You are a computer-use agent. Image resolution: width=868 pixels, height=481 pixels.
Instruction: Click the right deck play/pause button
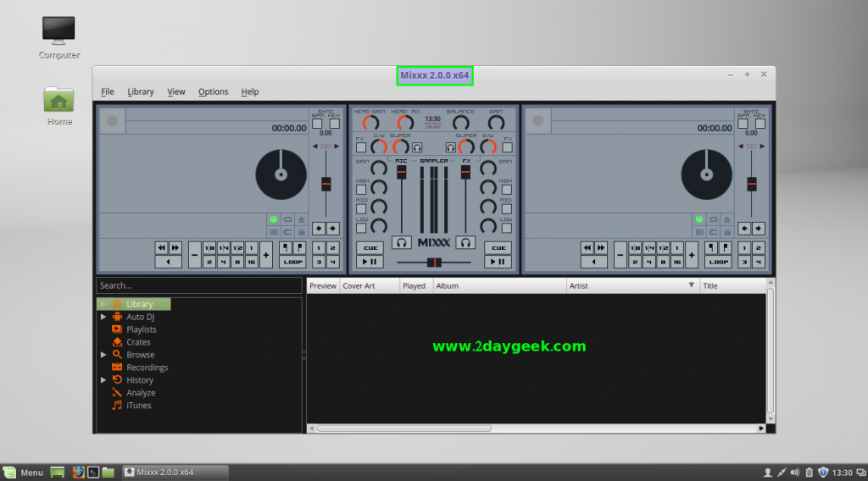[498, 262]
